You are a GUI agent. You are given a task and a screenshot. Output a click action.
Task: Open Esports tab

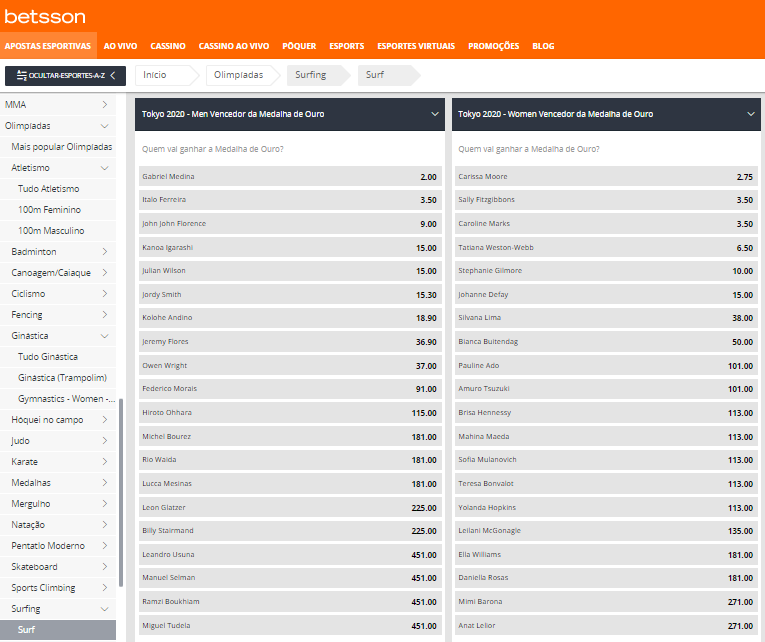(x=346, y=46)
